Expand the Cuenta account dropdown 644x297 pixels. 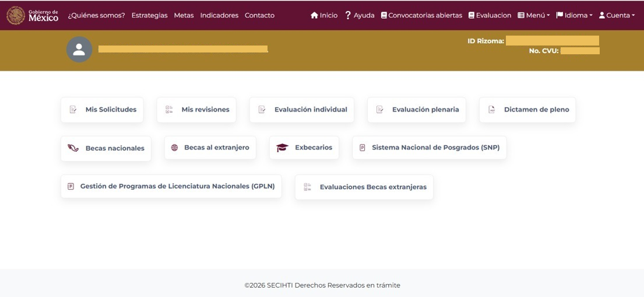(x=617, y=16)
